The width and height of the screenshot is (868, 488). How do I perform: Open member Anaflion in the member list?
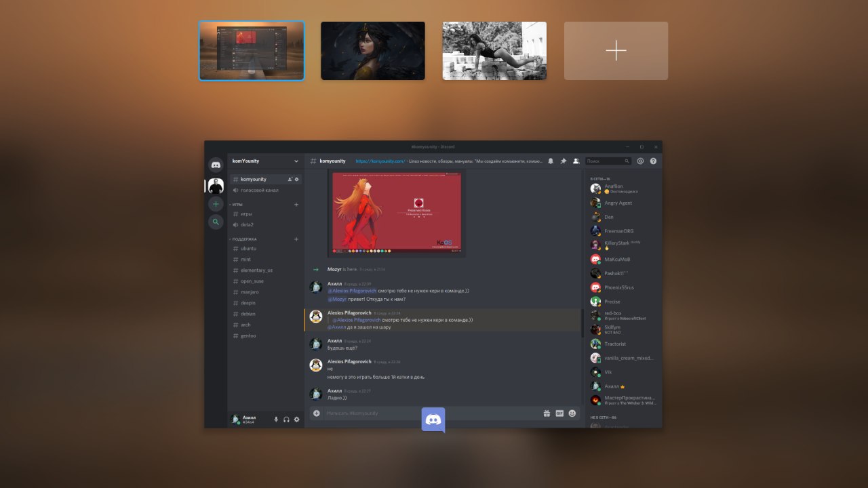[x=622, y=188]
